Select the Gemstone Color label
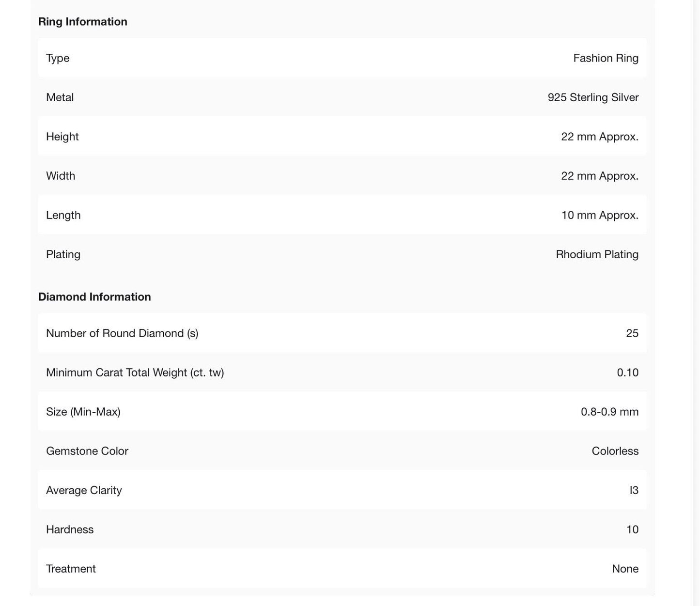 87,451
